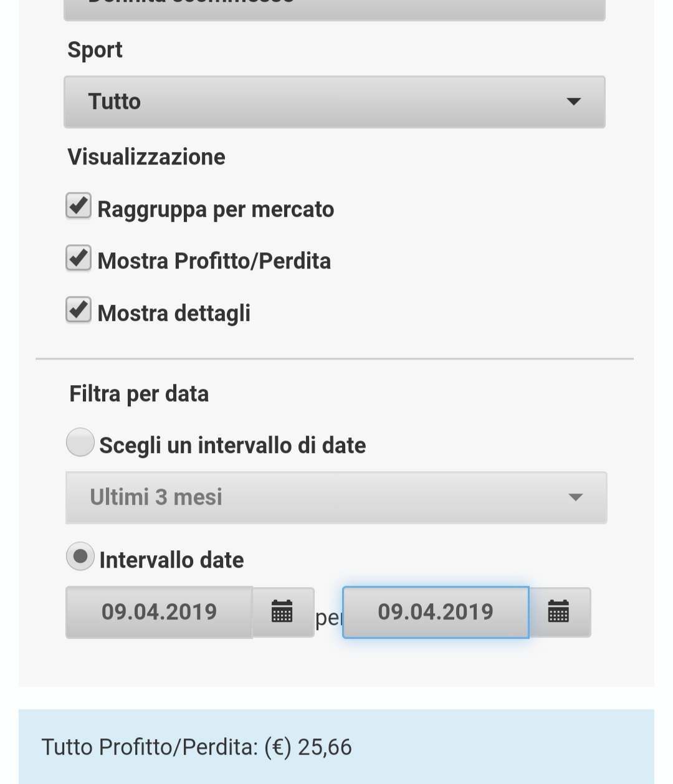Disable the Mostra dettagli checkbox
Screen dimensions: 673x784
pyautogui.click(x=79, y=310)
